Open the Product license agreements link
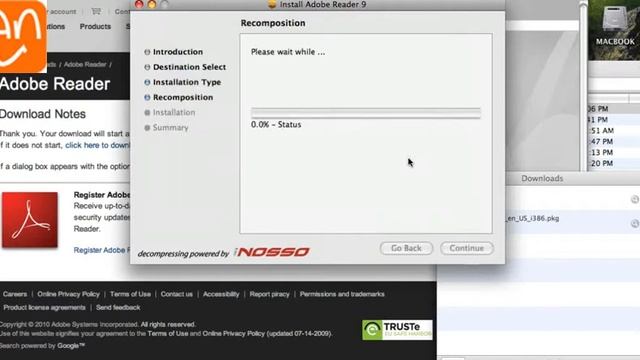Image resolution: width=640 pixels, height=360 pixels. (44, 308)
